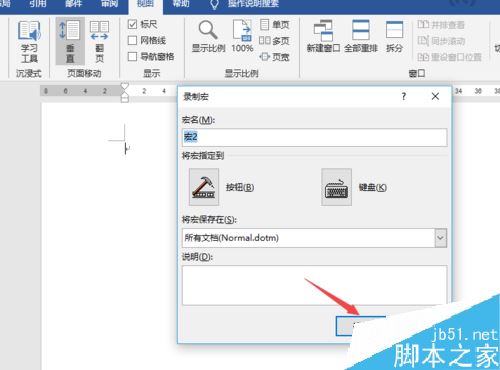Toggle the 标尺 ruler checkbox
Image resolution: width=500 pixels, height=370 pixels.
click(x=132, y=24)
